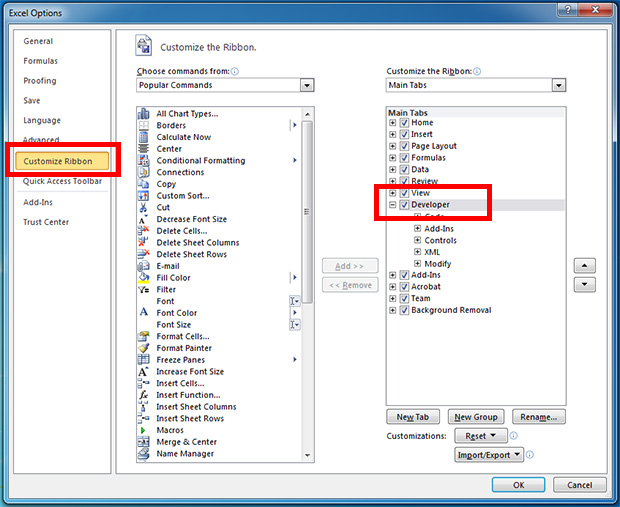
Task: Select the Decrease Font Size icon
Action: click(143, 219)
